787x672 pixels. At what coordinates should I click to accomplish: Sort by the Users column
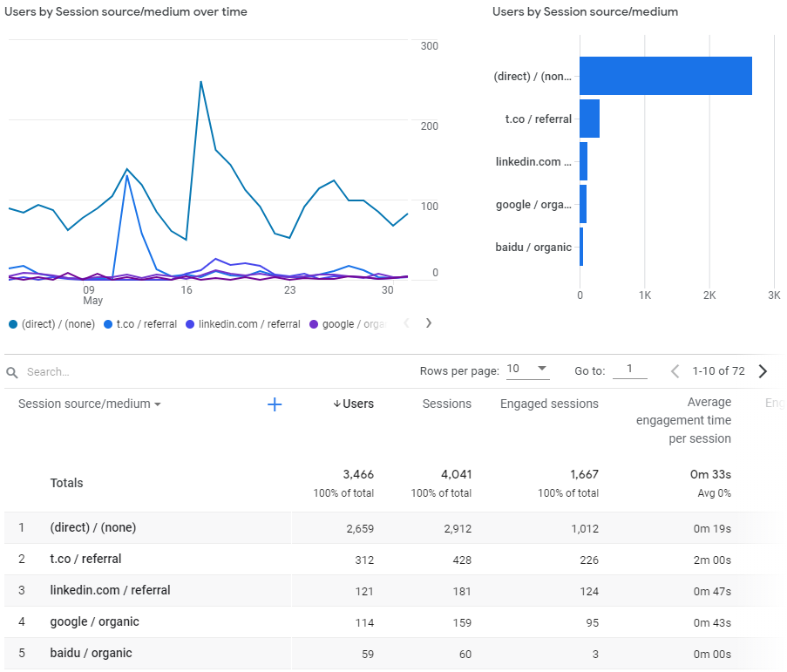[353, 404]
